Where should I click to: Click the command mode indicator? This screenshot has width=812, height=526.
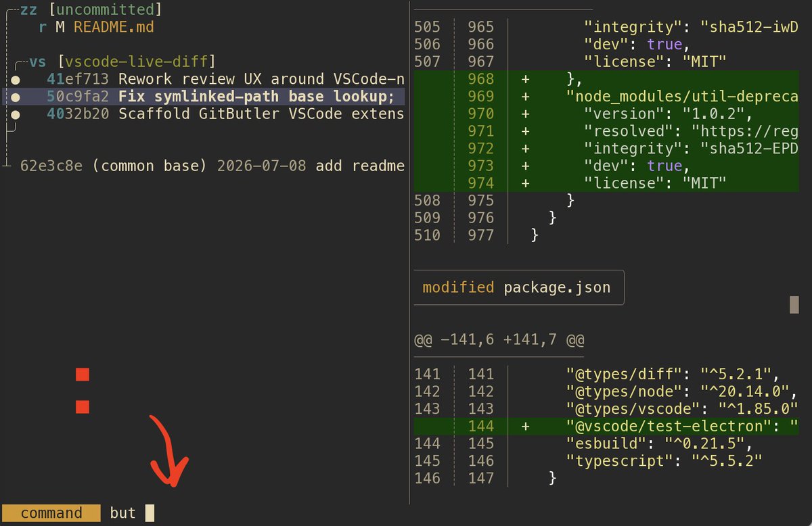tap(51, 513)
